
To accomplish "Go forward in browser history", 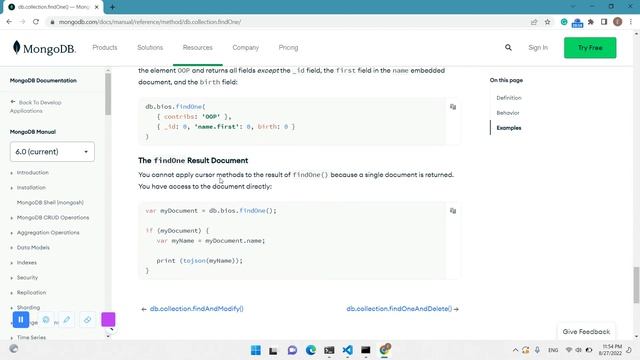I will pyautogui.click(x=22, y=22).
